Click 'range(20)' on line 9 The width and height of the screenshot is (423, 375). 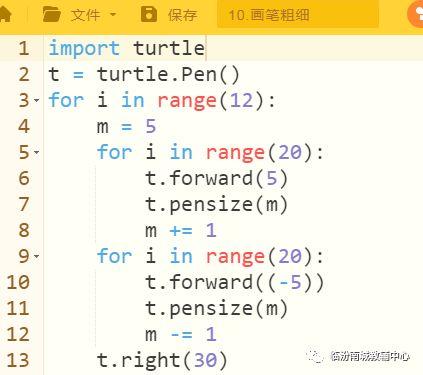coord(259,257)
